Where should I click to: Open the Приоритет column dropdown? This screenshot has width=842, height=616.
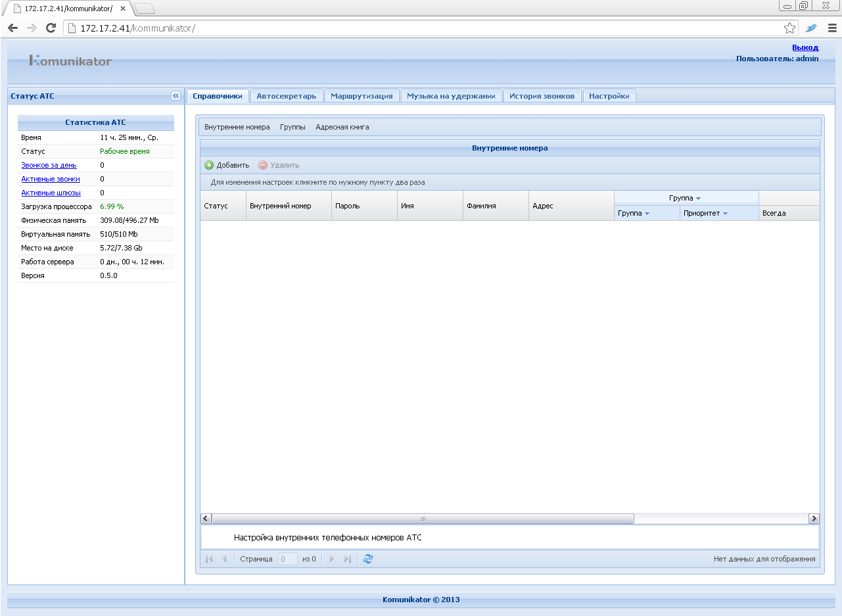pyautogui.click(x=725, y=214)
